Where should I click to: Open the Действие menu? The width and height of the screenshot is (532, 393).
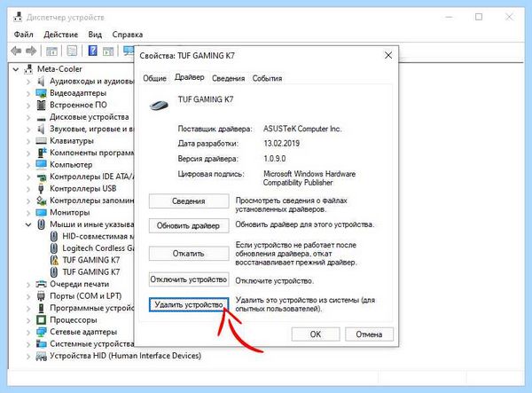click(x=60, y=35)
